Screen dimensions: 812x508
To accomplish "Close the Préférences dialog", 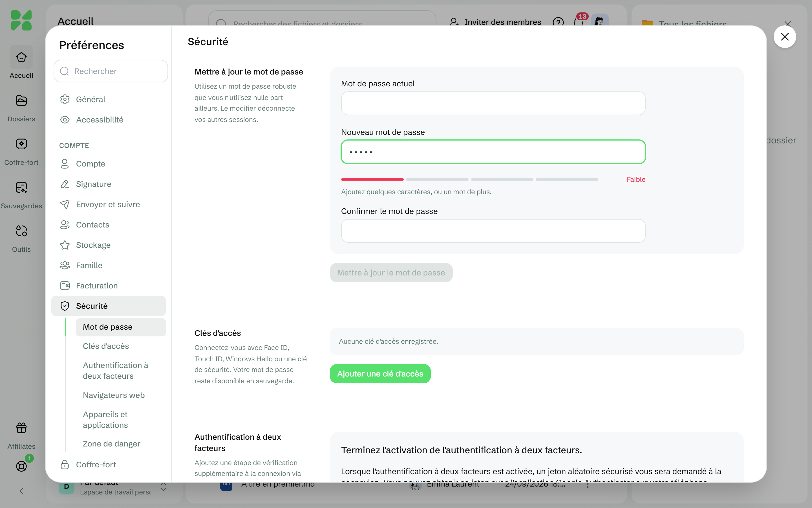I will click(785, 37).
